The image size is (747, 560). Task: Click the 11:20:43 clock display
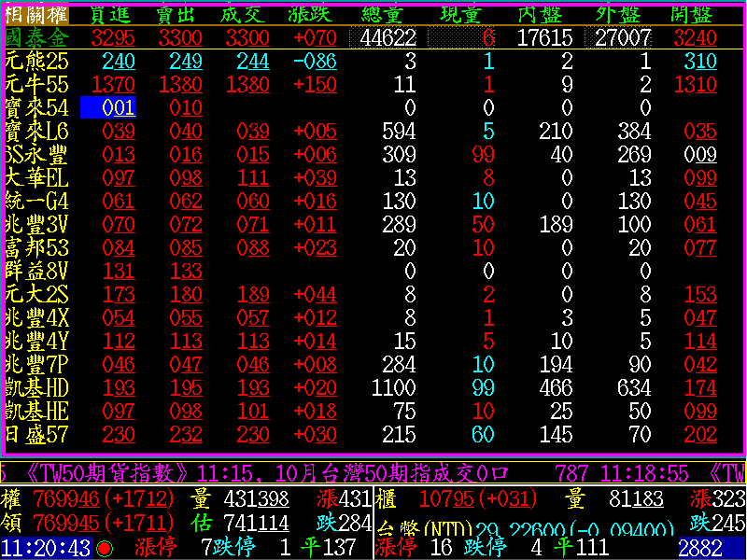pyautogui.click(x=47, y=547)
